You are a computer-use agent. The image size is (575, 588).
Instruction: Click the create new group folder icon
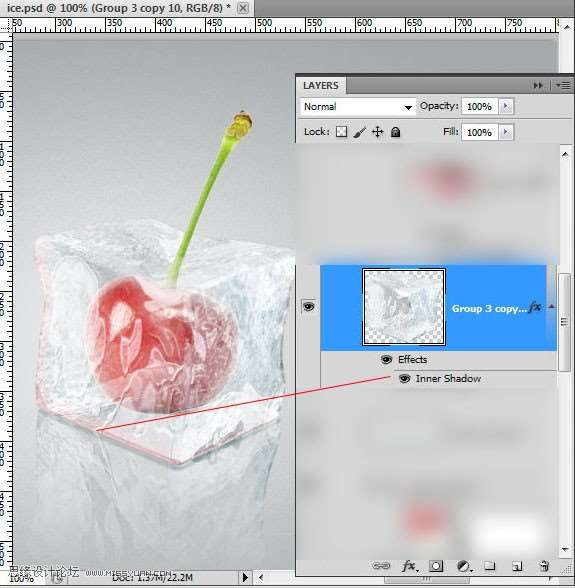tap(489, 566)
